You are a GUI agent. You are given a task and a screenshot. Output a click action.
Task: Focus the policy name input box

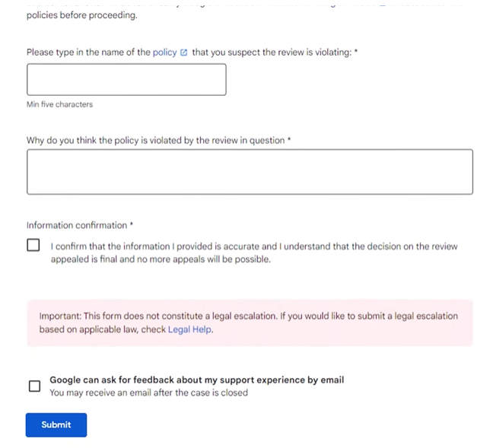[x=126, y=79]
